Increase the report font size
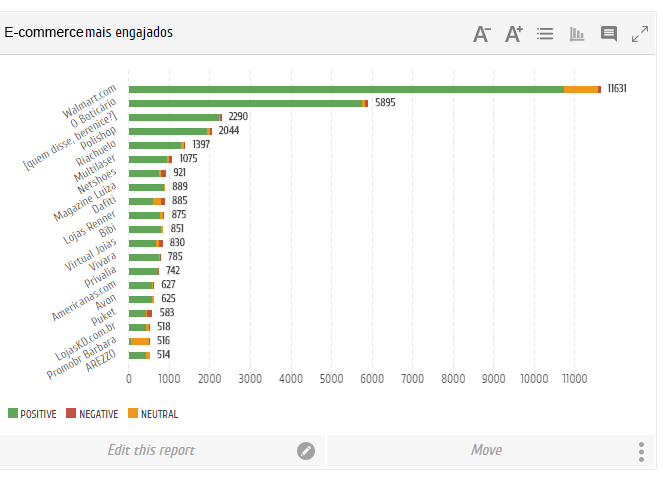This screenshot has height=482, width=663. click(x=514, y=34)
